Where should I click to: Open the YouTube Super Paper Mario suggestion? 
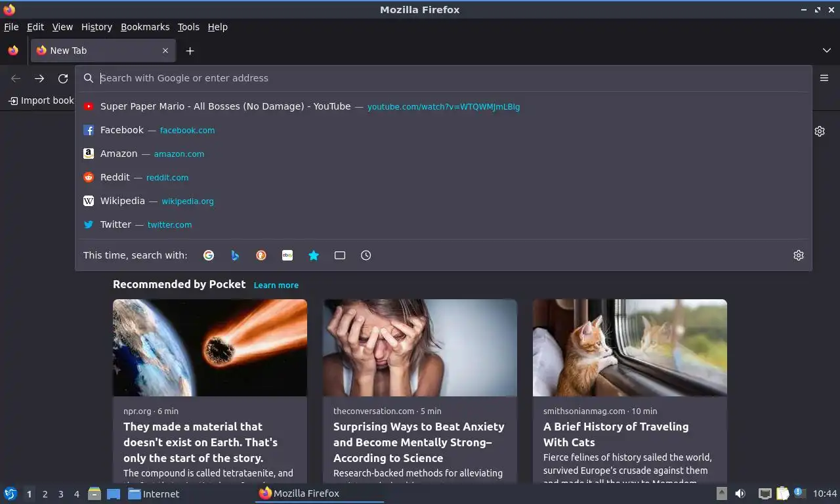(x=444, y=106)
